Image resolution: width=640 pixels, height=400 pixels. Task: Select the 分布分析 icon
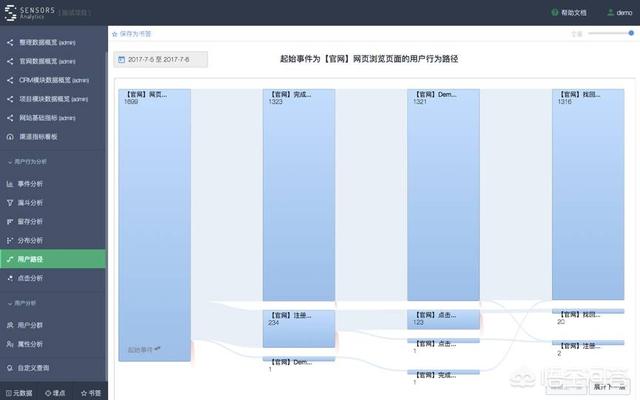10,240
